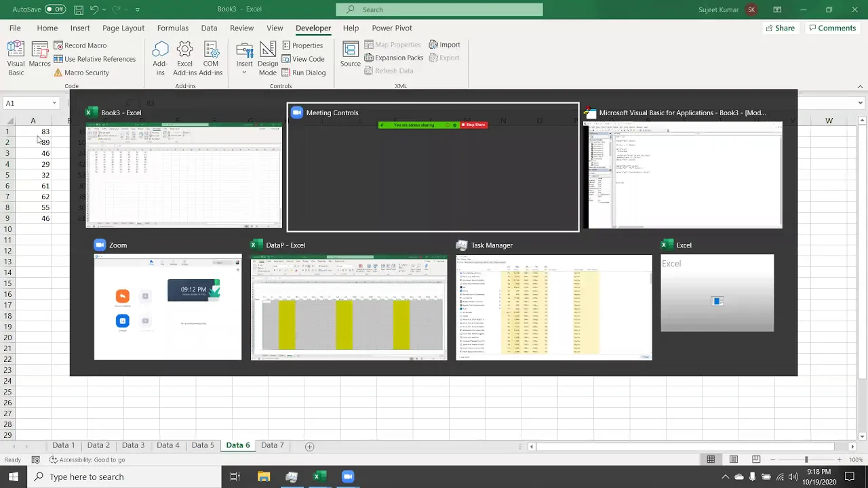
Task: Collapse the ribbon with the chevron
Action: (861, 86)
